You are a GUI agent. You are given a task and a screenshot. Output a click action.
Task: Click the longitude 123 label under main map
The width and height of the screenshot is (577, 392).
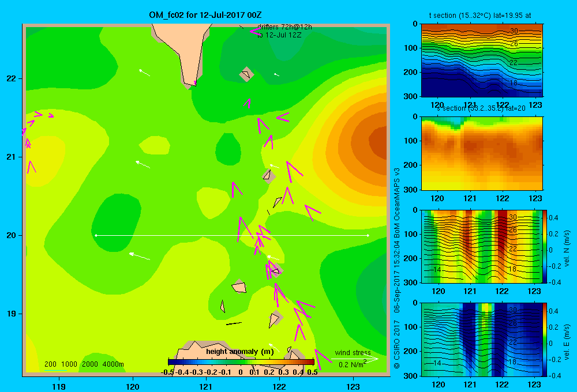[x=353, y=386]
